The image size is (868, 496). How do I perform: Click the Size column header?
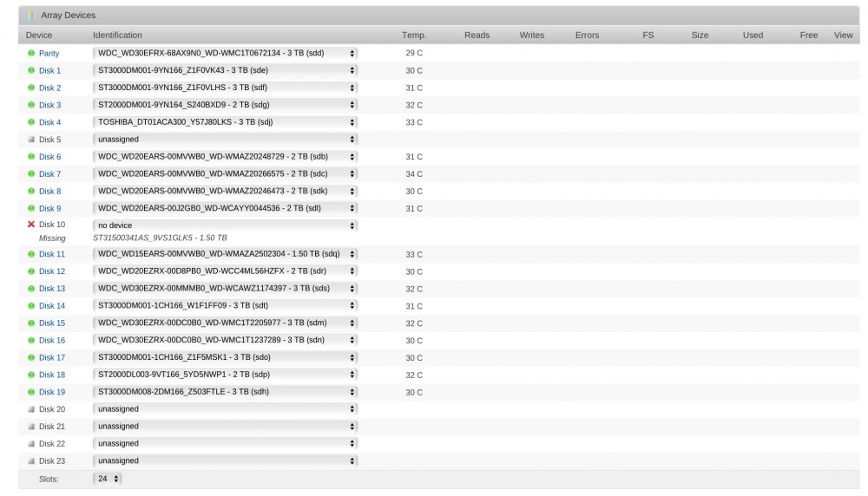point(700,35)
